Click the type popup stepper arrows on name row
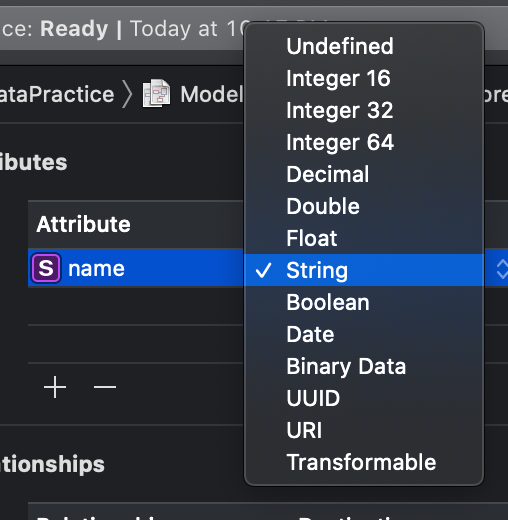Image resolution: width=508 pixels, height=520 pixels. pyautogui.click(x=502, y=269)
